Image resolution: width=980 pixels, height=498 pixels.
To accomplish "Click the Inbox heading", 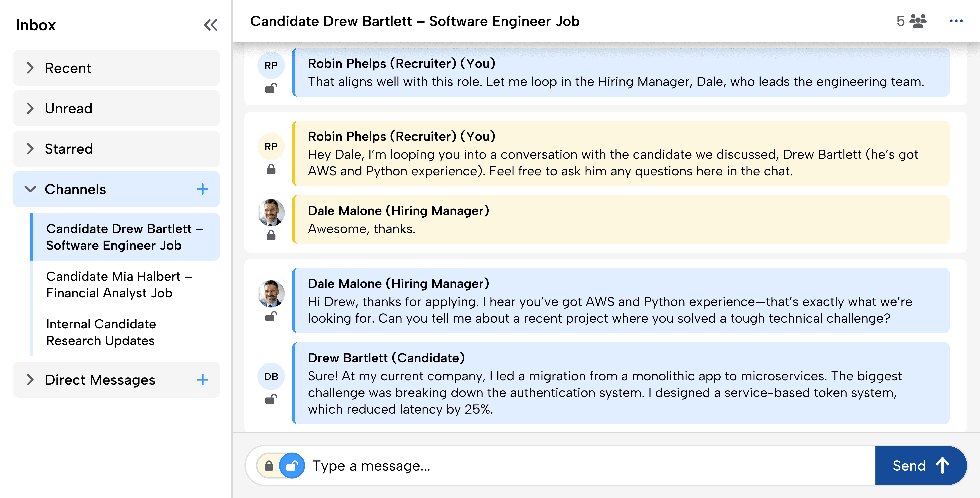I will [x=36, y=25].
